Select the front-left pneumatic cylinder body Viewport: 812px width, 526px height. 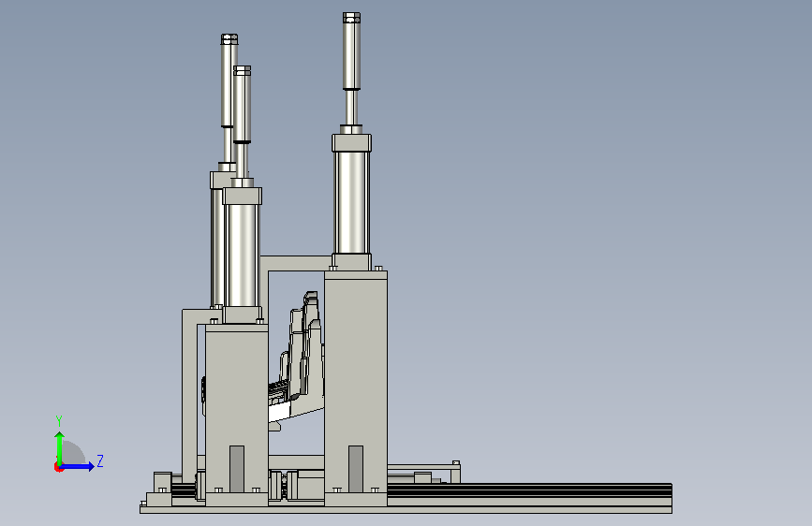coord(242,255)
